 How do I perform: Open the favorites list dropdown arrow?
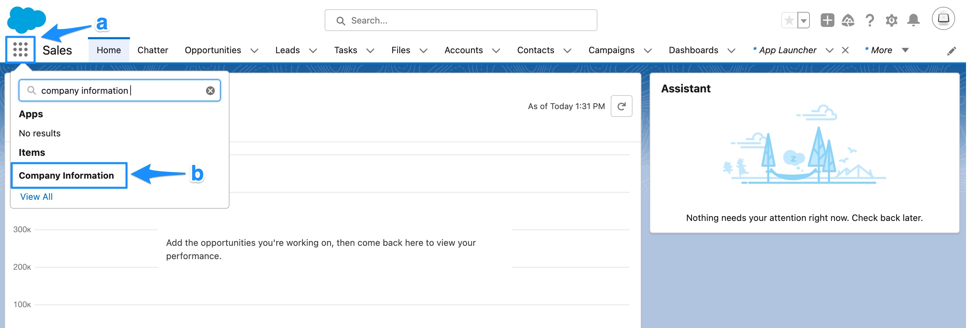[x=803, y=20]
